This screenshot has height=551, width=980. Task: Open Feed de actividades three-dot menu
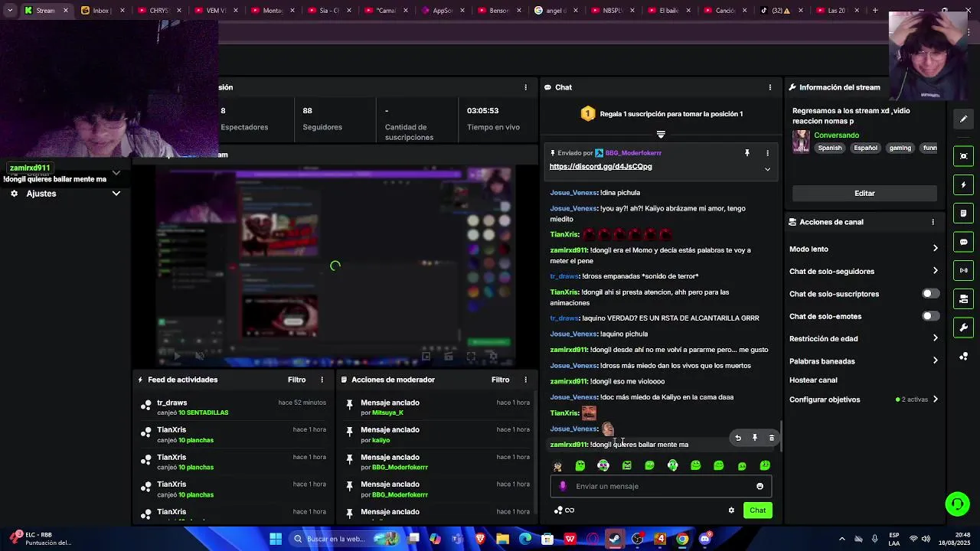(x=322, y=380)
